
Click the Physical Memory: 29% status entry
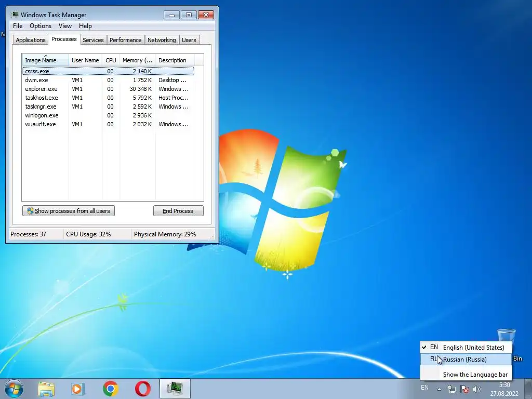(165, 234)
